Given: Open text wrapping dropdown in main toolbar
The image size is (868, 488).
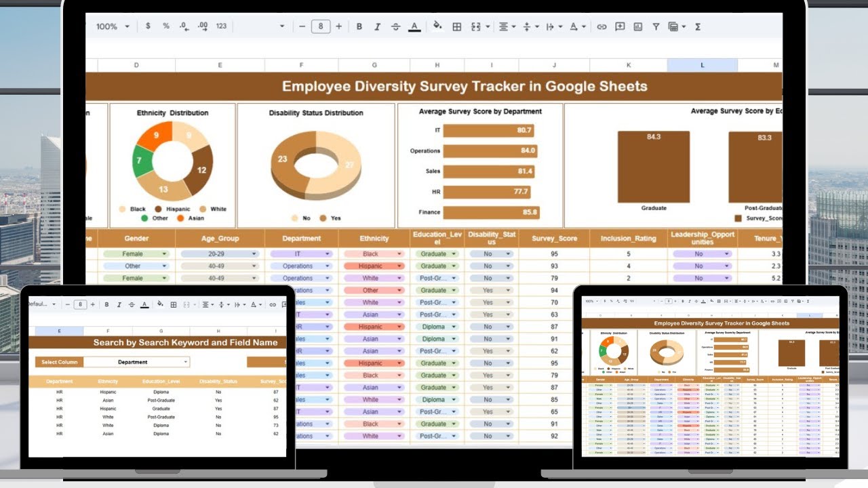Looking at the screenshot, I should click(x=555, y=26).
